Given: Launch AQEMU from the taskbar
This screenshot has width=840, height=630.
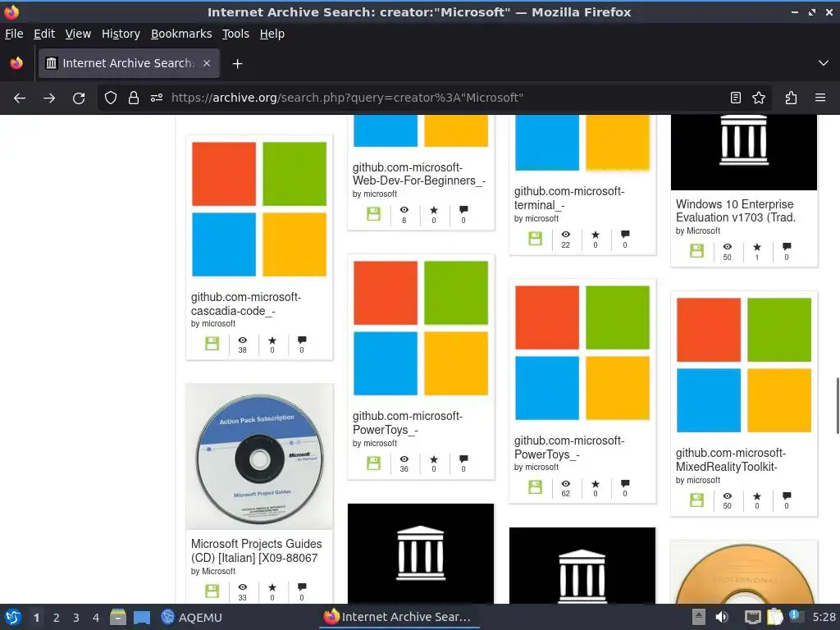Looking at the screenshot, I should 191,617.
